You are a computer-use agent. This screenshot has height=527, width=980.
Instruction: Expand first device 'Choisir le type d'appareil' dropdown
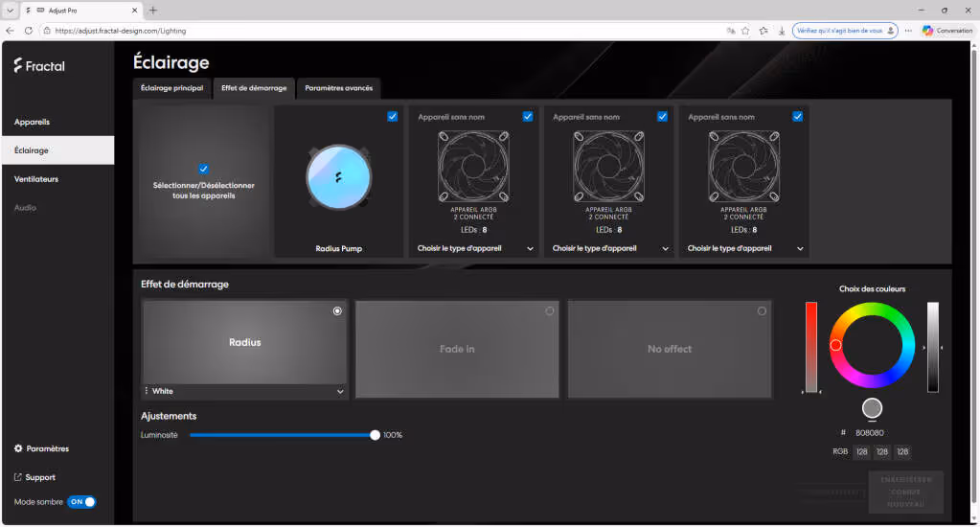[475, 248]
